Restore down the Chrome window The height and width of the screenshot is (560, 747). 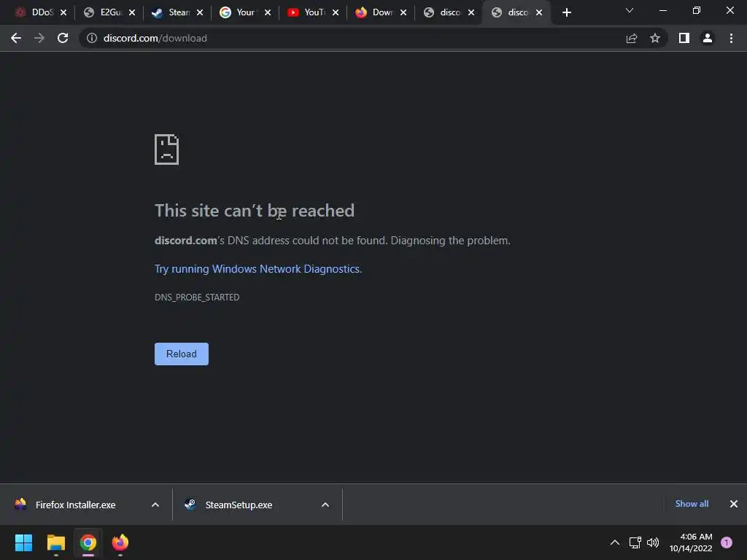coord(697,10)
